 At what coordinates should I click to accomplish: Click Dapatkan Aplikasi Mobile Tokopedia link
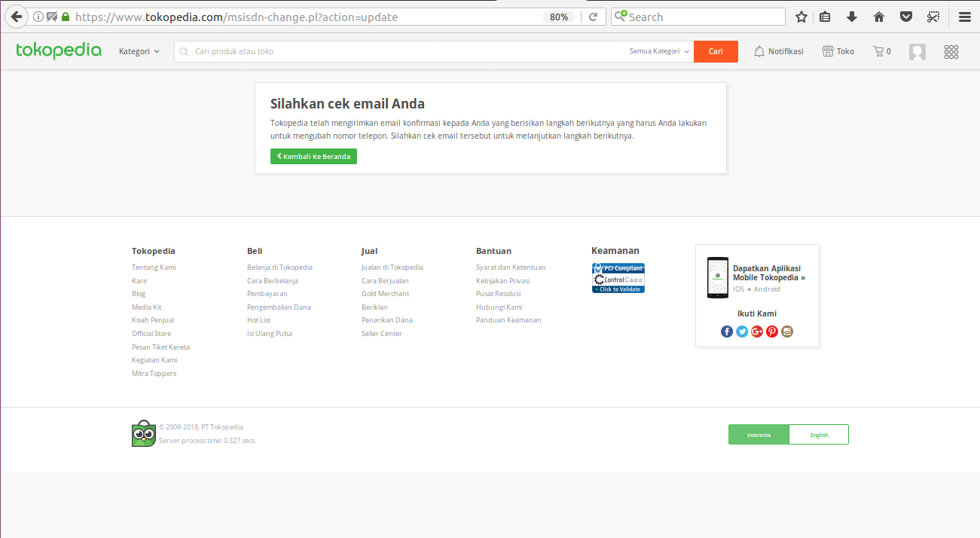click(769, 273)
